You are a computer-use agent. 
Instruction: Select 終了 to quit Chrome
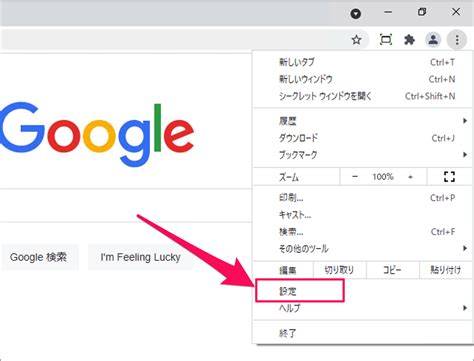[362, 333]
